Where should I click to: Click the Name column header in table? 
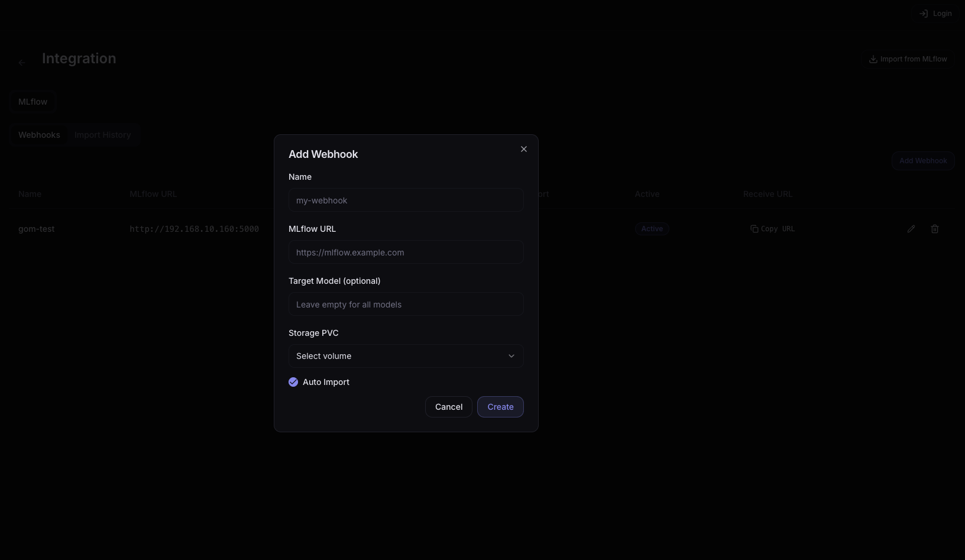(30, 194)
